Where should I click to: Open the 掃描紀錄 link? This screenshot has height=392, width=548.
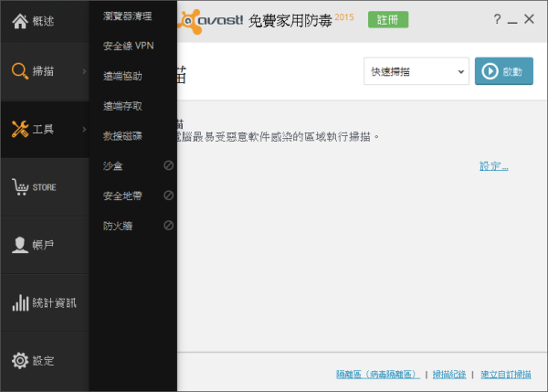pyautogui.click(x=449, y=375)
